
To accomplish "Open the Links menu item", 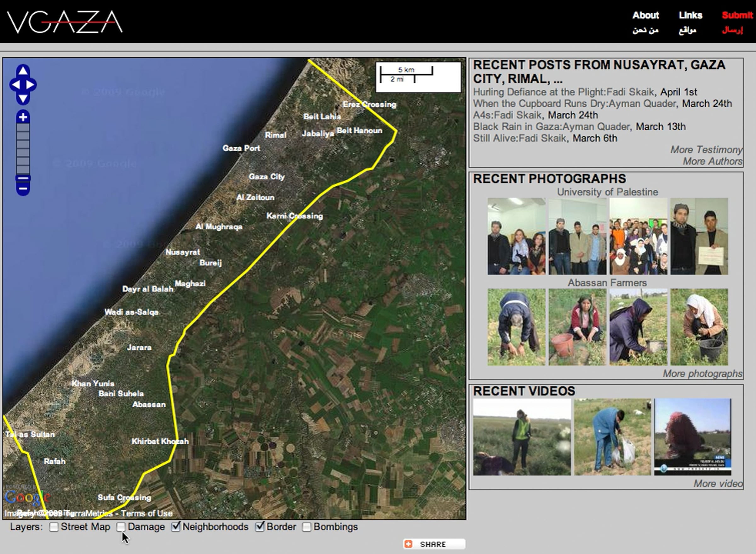I will 690,15.
